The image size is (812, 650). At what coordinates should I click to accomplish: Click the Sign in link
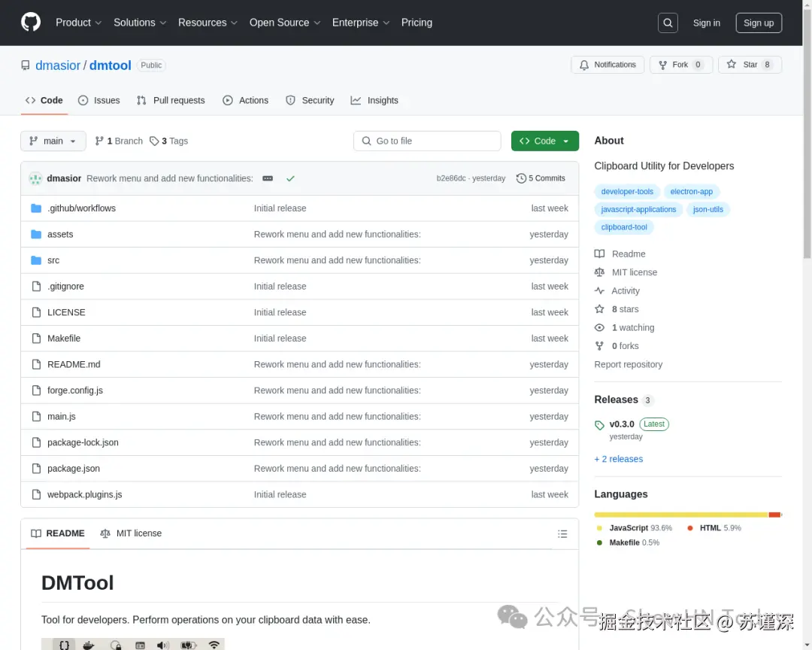[706, 23]
